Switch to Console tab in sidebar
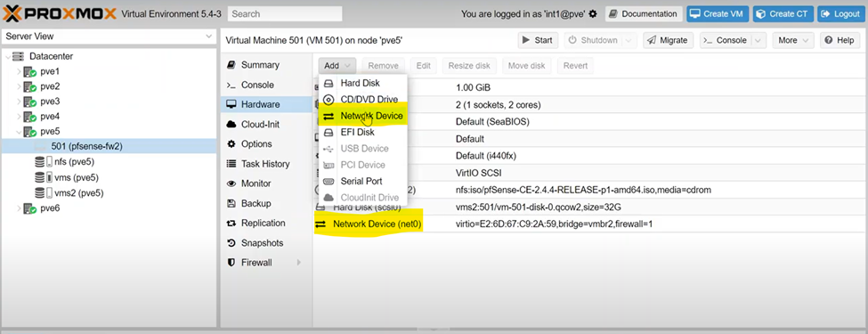Screen dimensions: 868x334 point(267,85)
